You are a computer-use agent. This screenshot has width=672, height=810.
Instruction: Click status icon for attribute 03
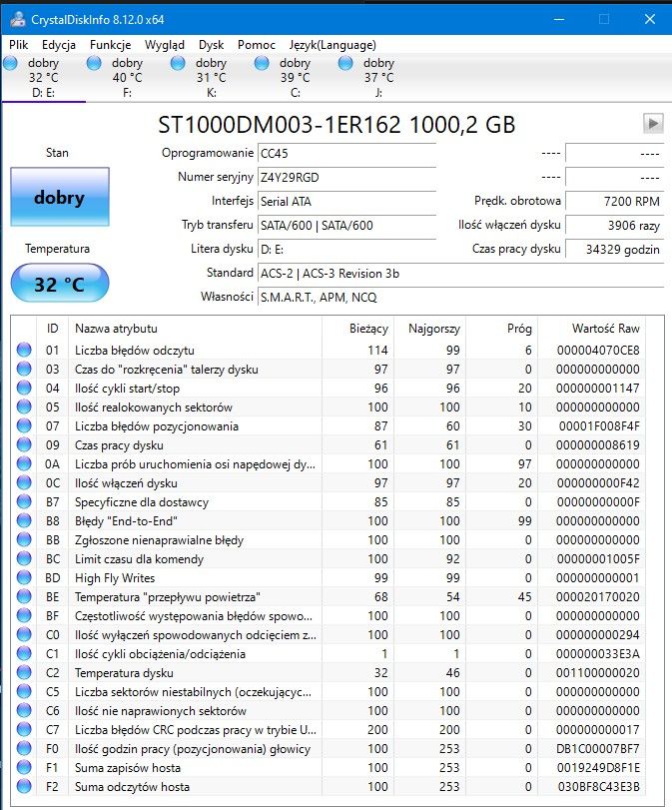[x=24, y=369]
